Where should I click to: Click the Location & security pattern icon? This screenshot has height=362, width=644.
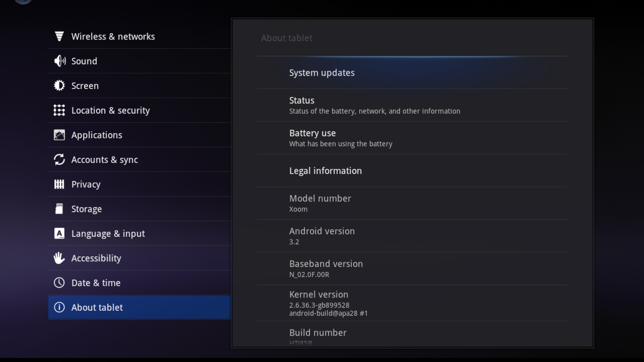(59, 110)
